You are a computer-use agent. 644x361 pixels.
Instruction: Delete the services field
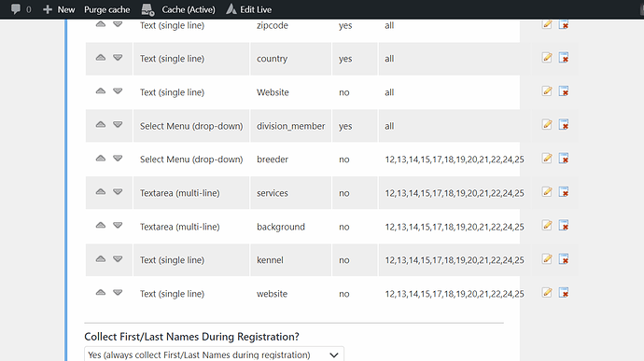pyautogui.click(x=564, y=192)
